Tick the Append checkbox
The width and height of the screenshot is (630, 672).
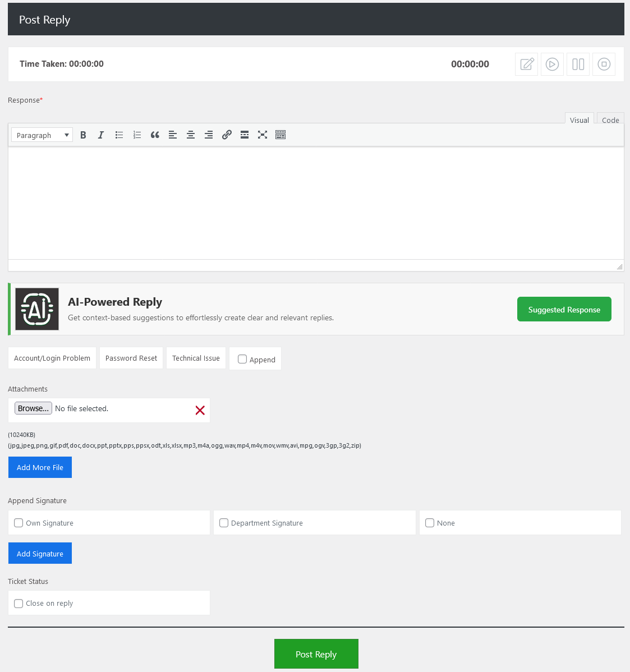click(x=242, y=359)
